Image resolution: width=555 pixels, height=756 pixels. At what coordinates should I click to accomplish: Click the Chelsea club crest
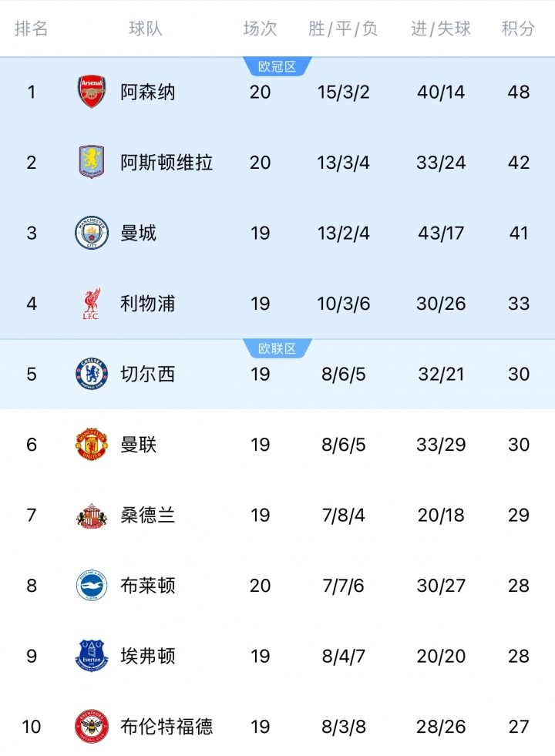[92, 374]
